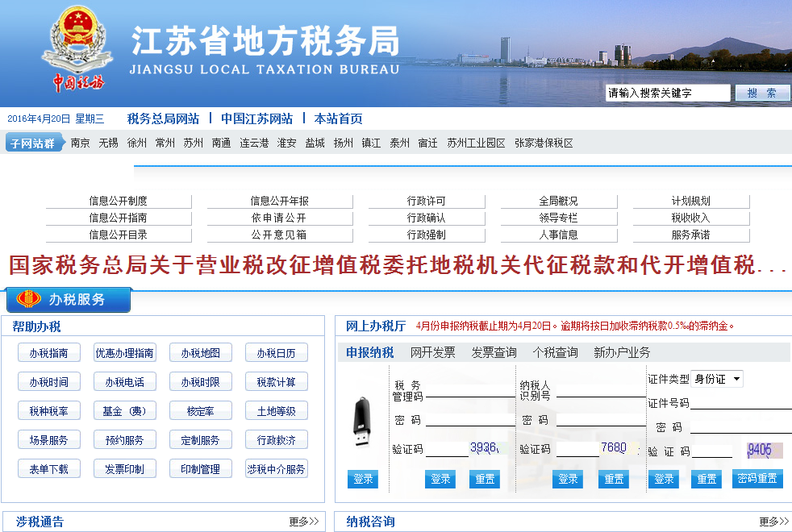Open the 连云港 sub-site link

coord(254,143)
